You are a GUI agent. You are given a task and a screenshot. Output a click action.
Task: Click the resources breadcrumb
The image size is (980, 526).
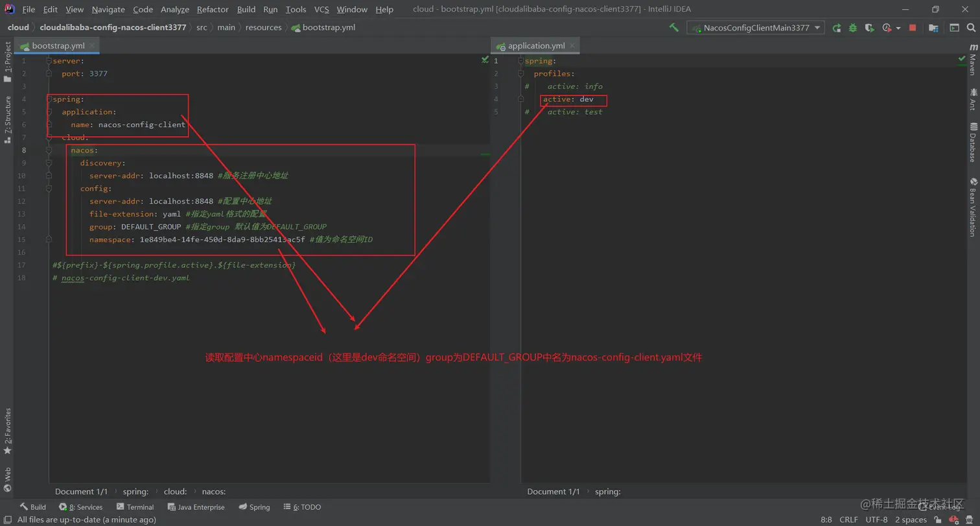pyautogui.click(x=263, y=27)
